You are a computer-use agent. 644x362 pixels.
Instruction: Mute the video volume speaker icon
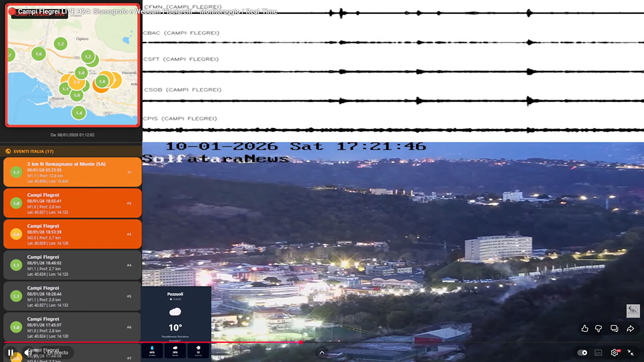[x=28, y=352]
